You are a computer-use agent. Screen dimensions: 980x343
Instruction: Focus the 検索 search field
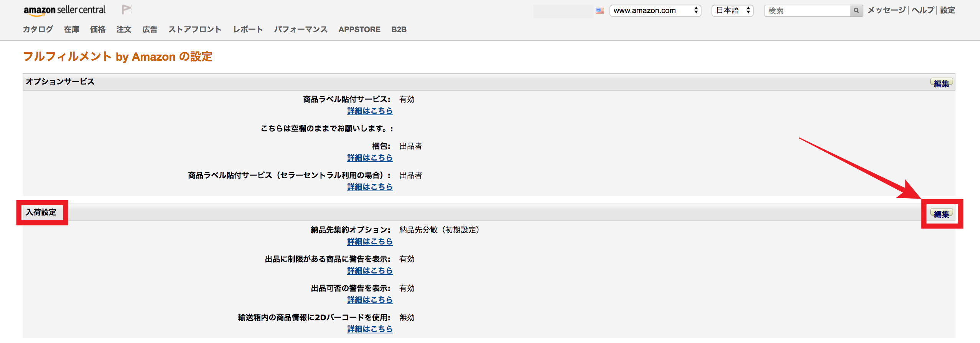[807, 11]
